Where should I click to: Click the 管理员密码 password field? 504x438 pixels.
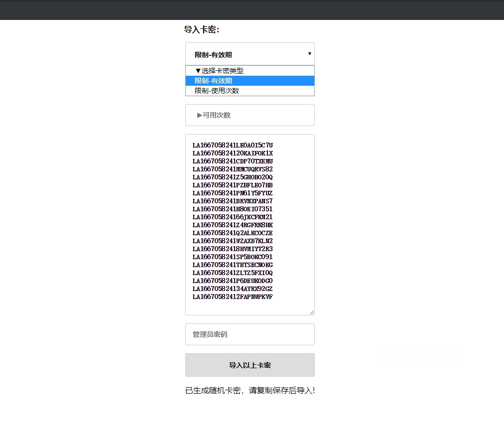(250, 334)
